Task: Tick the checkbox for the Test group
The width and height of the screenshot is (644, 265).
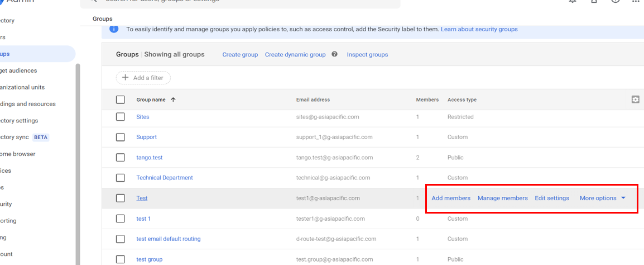Action: click(121, 198)
